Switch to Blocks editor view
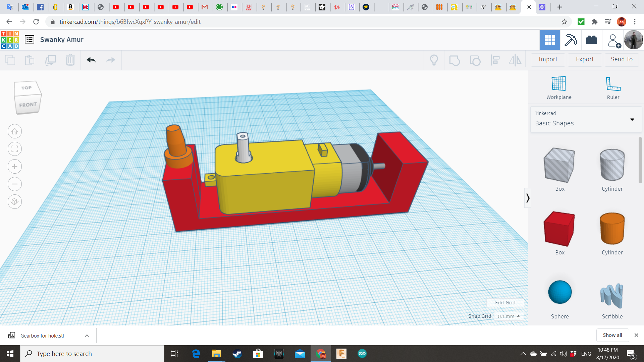 (x=571, y=40)
